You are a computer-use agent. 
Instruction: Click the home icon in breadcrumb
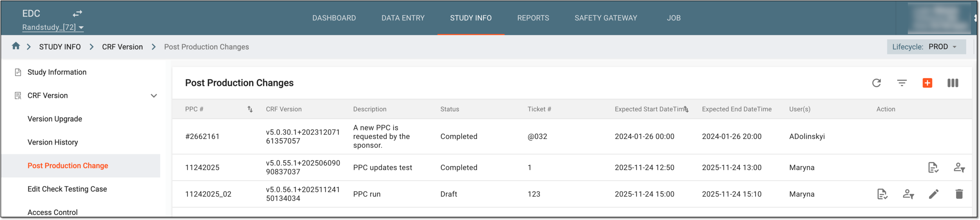[16, 46]
